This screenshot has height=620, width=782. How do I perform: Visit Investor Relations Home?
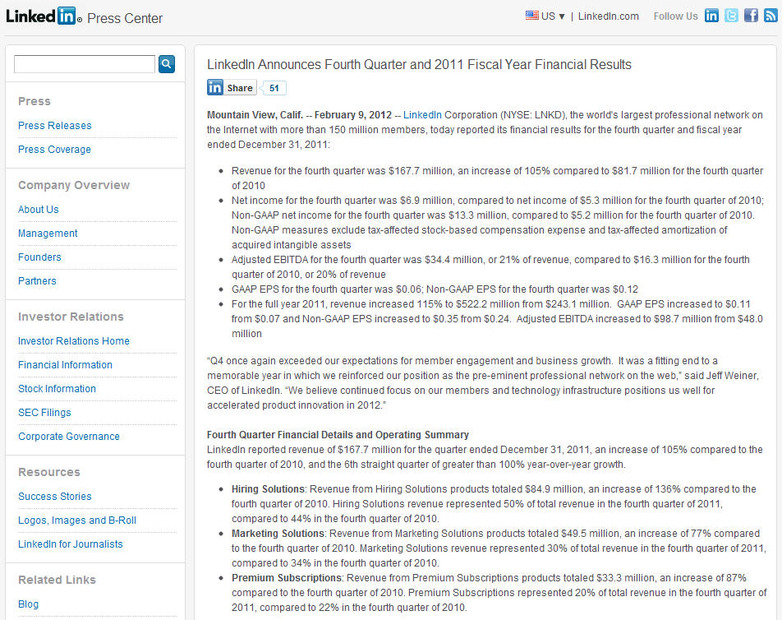coord(74,341)
